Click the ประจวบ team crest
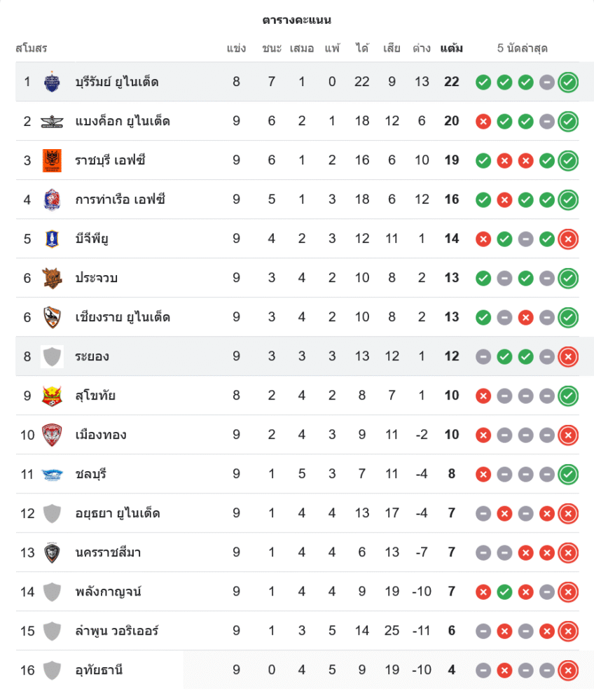Viewport: 594px width, 700px height. click(x=52, y=278)
